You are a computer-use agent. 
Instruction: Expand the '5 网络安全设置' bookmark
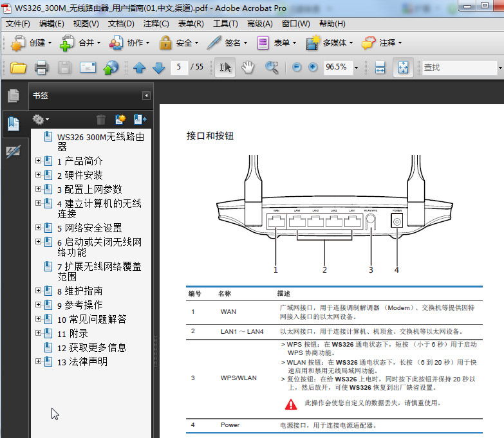38,227
